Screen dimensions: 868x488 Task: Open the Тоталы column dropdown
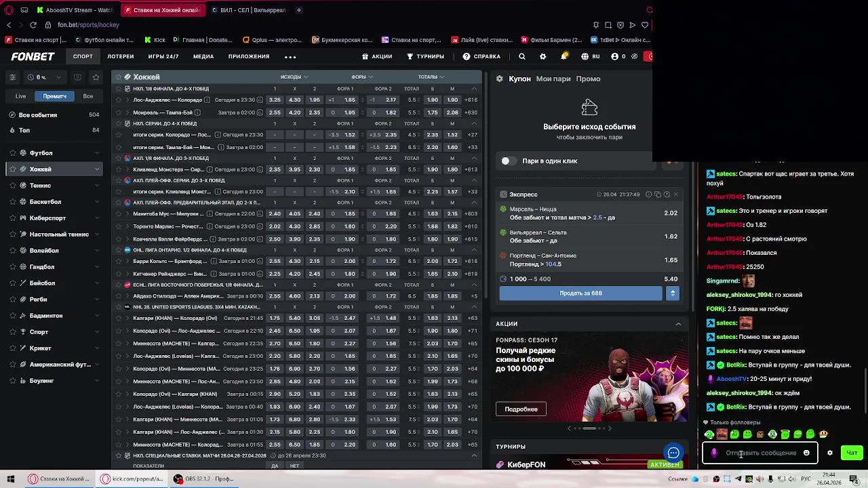(x=431, y=77)
